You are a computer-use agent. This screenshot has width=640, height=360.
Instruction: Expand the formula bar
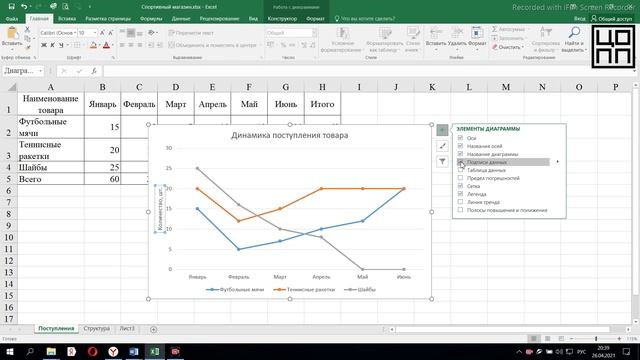[635, 71]
